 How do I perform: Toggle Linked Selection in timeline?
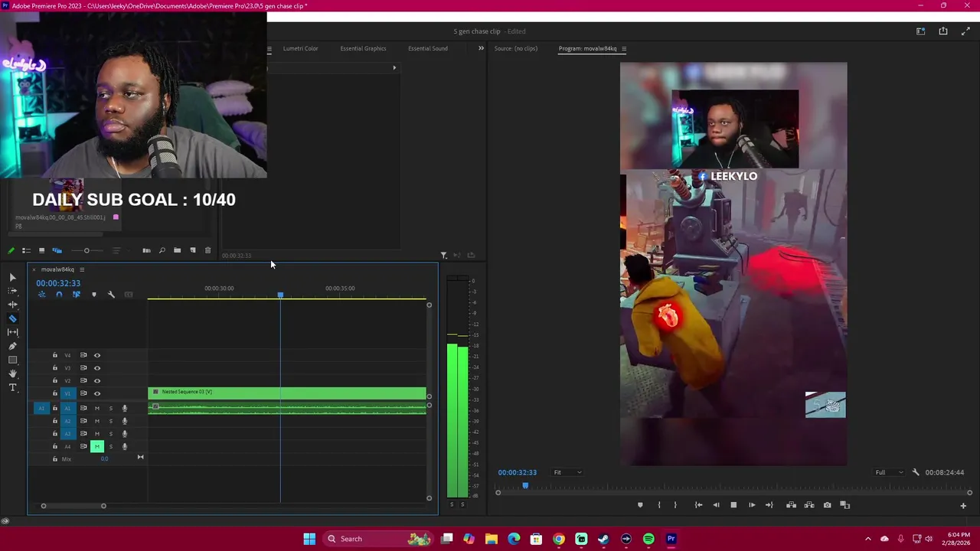click(76, 295)
